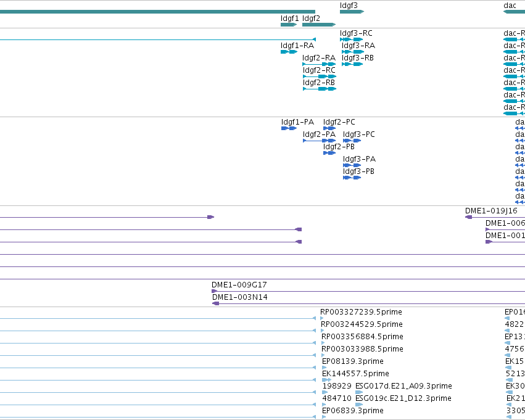525x420 pixels.
Task: Choose transcript Idgf2-RB
Action: [319, 83]
